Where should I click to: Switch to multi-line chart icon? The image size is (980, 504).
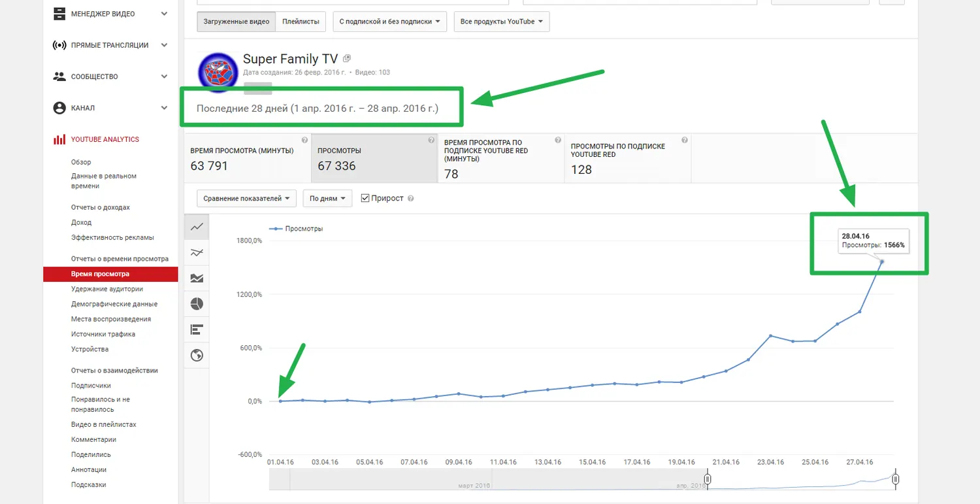point(197,252)
